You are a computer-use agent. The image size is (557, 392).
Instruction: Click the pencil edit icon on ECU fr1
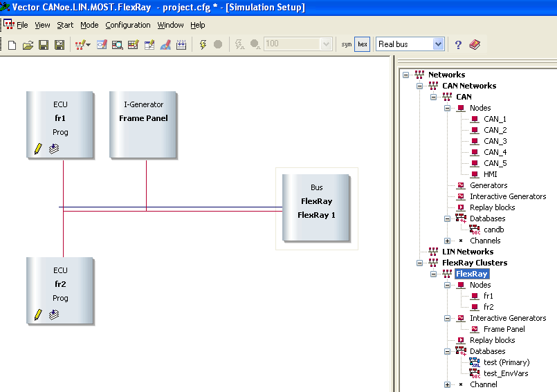(38, 149)
